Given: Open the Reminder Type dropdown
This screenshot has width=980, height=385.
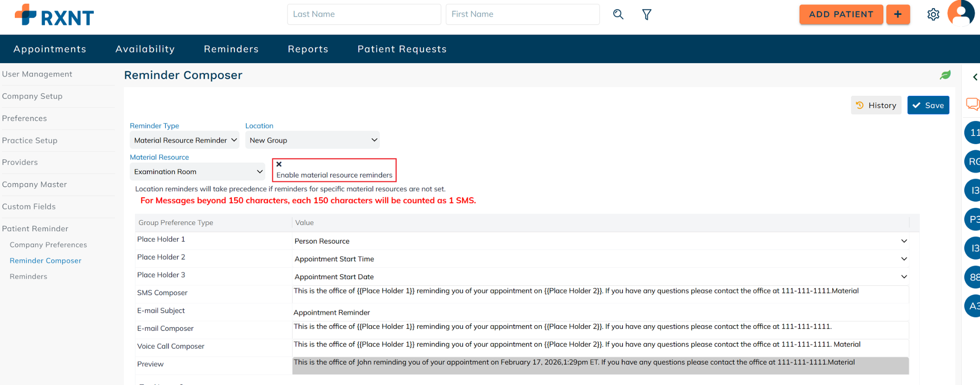Looking at the screenshot, I should point(185,140).
